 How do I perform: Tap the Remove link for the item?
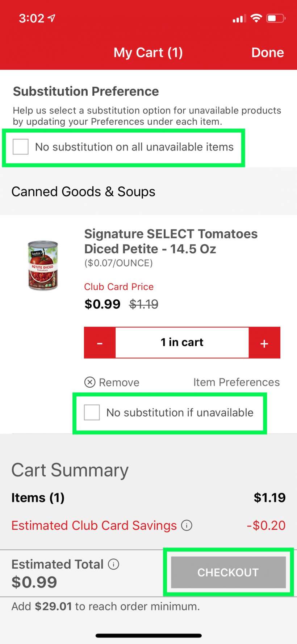119,383
